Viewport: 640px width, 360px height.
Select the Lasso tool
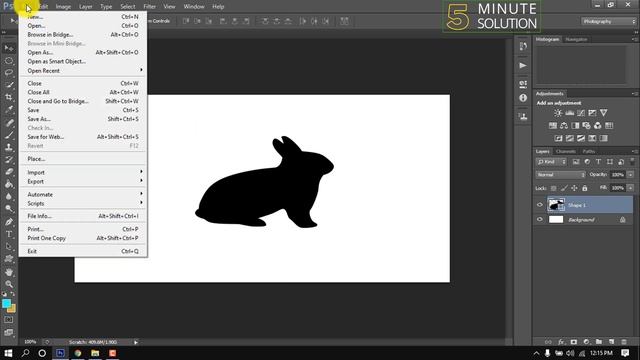(9, 73)
